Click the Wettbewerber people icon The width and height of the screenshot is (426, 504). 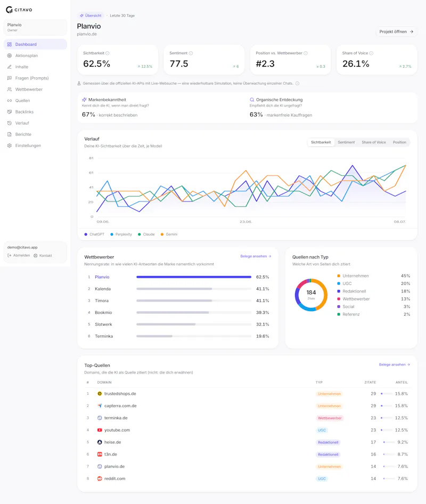9,90
